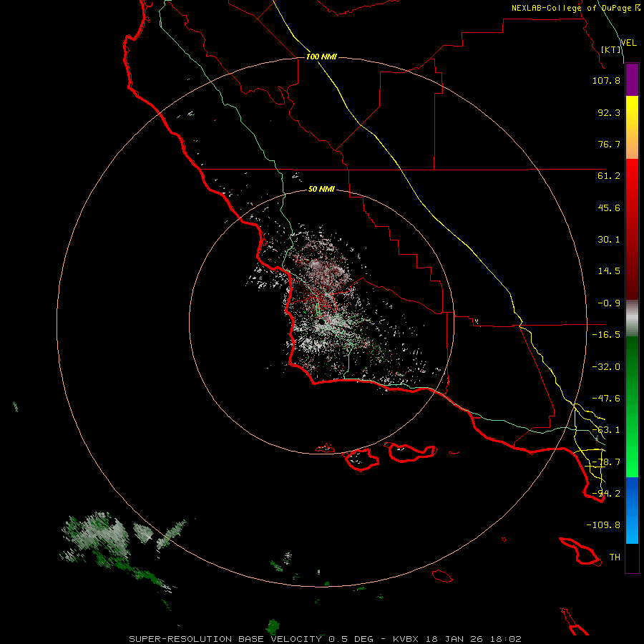Click the green segment of the color bar
Image resolution: width=644 pixels, height=644 pixels.
click(632, 406)
